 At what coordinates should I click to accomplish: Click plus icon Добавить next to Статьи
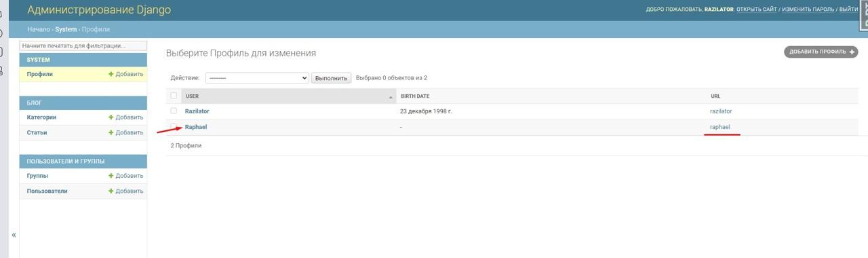click(x=126, y=132)
